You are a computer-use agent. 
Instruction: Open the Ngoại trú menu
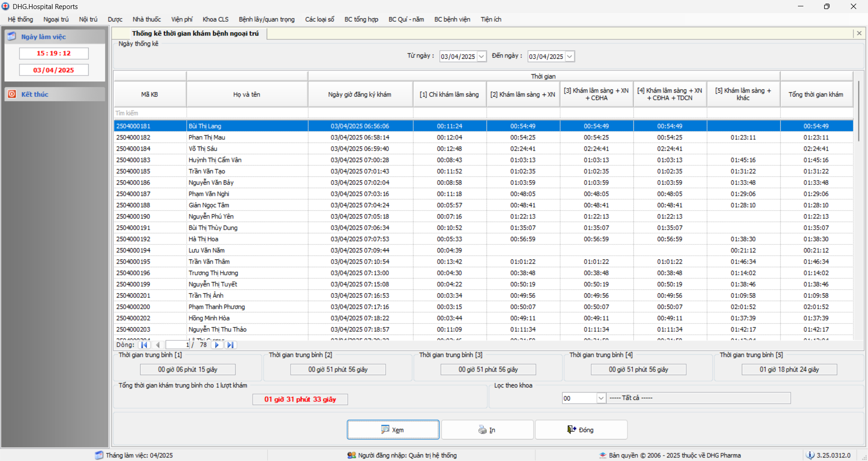click(x=56, y=19)
